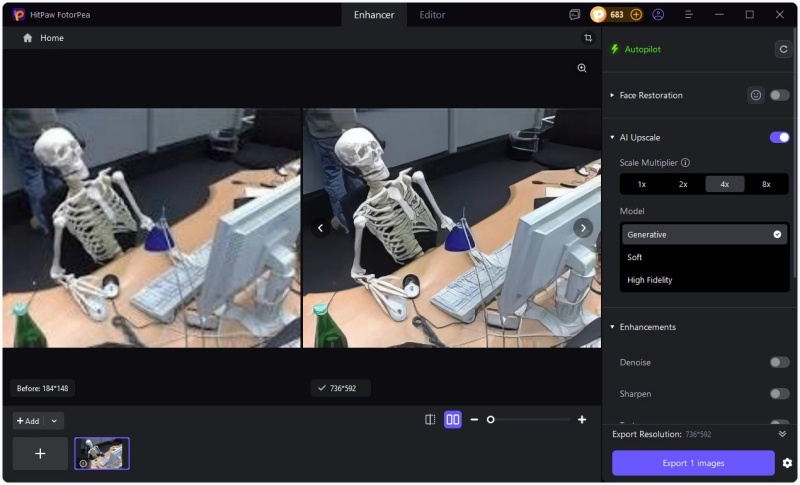Click the Autopilot lightning bolt icon
The height and width of the screenshot is (485, 800).
[615, 49]
